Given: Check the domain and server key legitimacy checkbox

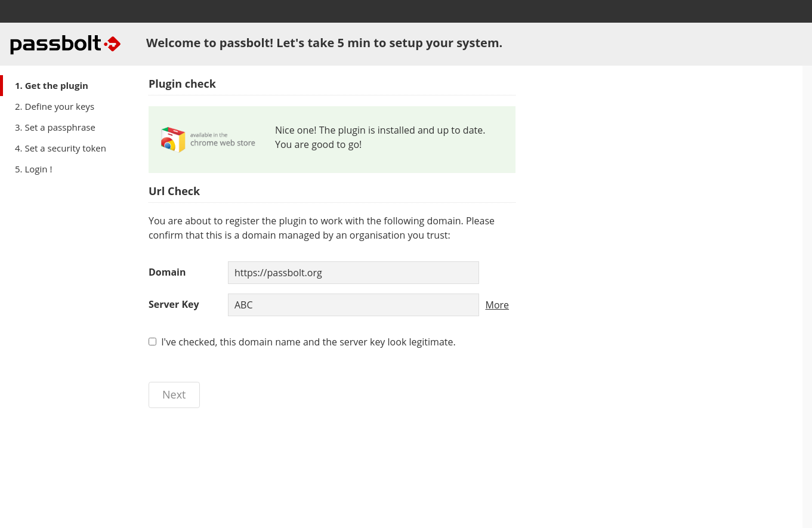Looking at the screenshot, I should [x=153, y=342].
